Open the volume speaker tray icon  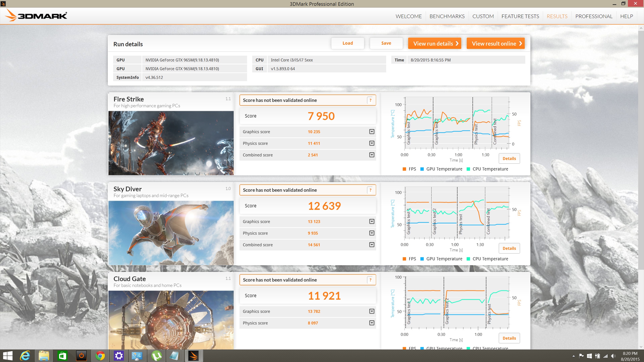click(x=613, y=356)
